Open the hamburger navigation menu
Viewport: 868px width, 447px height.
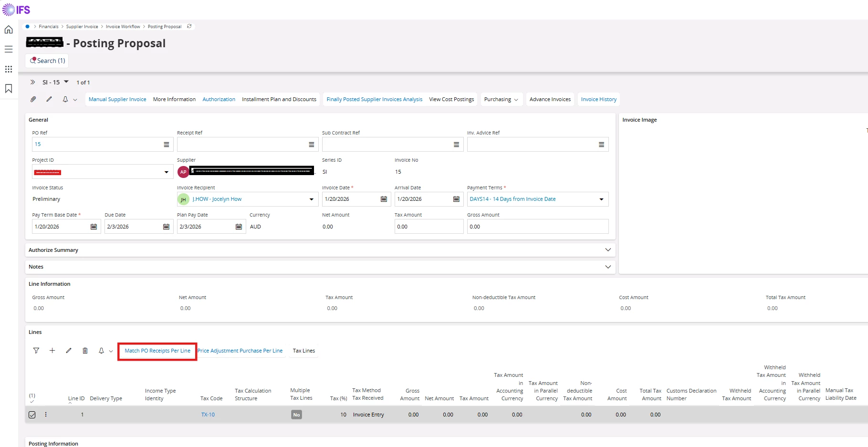click(x=9, y=49)
